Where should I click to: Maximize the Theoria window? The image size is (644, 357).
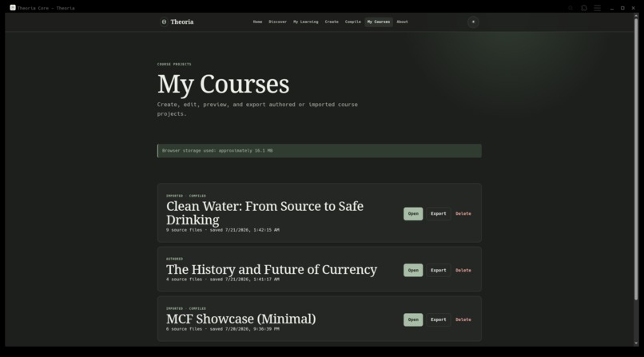click(622, 8)
